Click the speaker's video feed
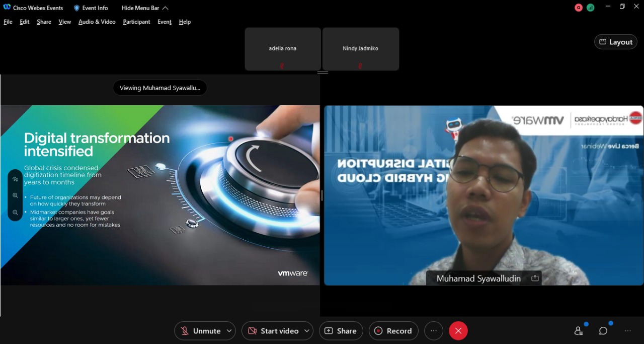 [x=484, y=195]
